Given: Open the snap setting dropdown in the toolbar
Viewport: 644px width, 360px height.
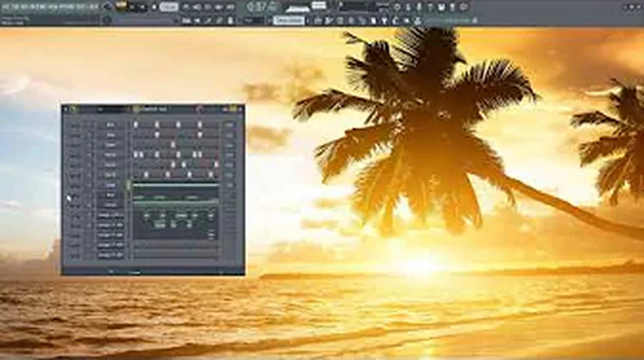Looking at the screenshot, I should coord(254,21).
